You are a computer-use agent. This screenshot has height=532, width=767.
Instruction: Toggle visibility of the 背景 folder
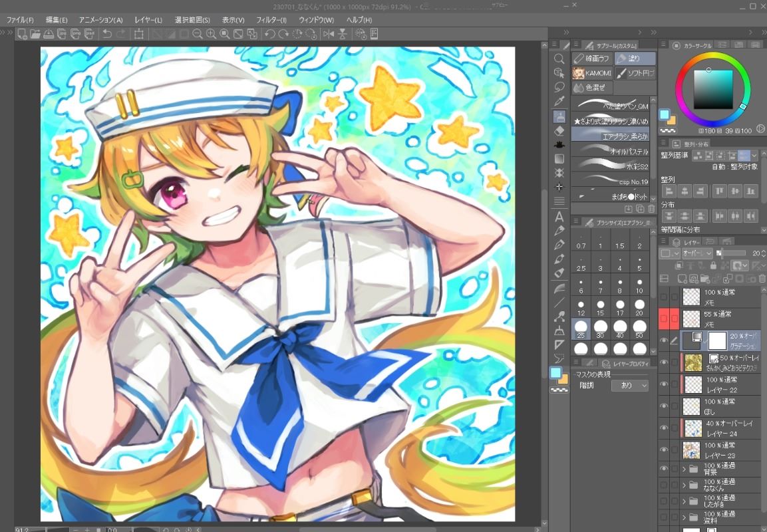click(x=663, y=469)
